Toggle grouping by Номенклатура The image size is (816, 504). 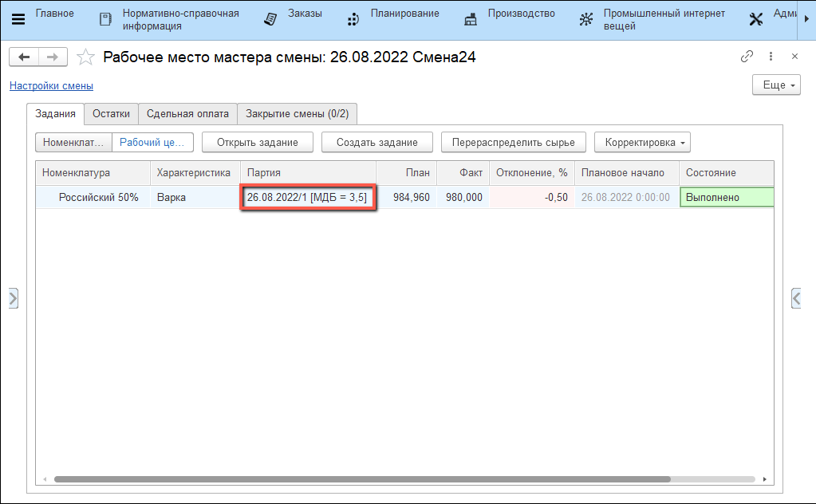pyautogui.click(x=73, y=142)
